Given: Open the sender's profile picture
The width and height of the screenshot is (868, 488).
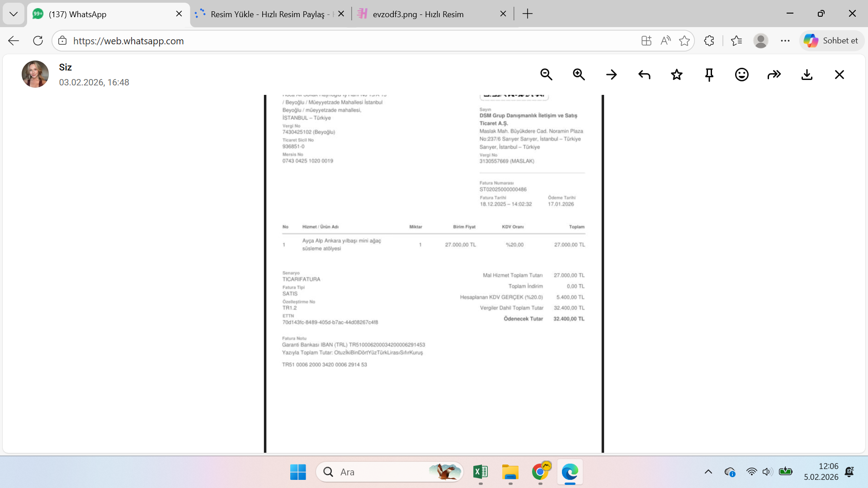Looking at the screenshot, I should [35, 74].
